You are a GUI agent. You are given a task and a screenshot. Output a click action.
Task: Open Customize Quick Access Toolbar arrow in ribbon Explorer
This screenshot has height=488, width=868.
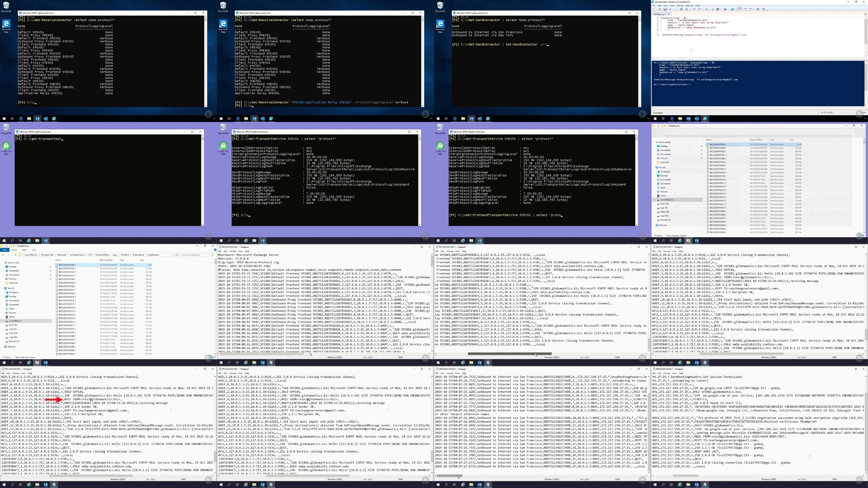(14, 246)
